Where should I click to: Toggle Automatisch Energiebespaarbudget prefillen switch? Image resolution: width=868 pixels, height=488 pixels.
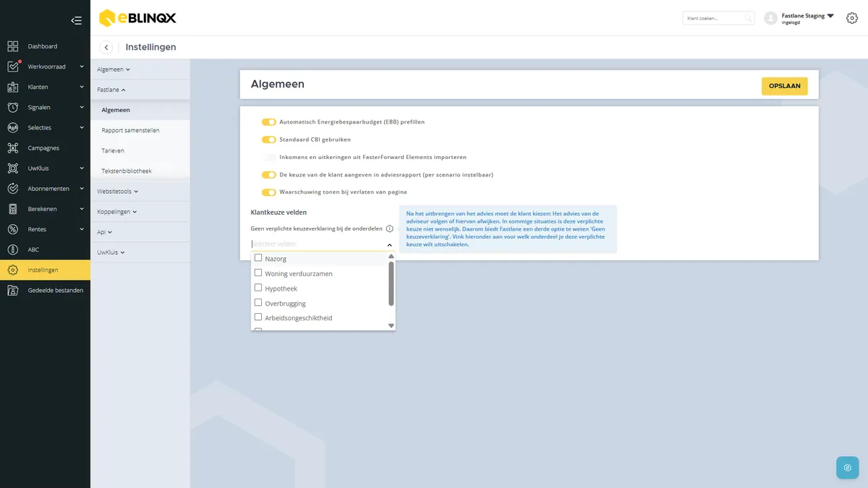pyautogui.click(x=268, y=122)
